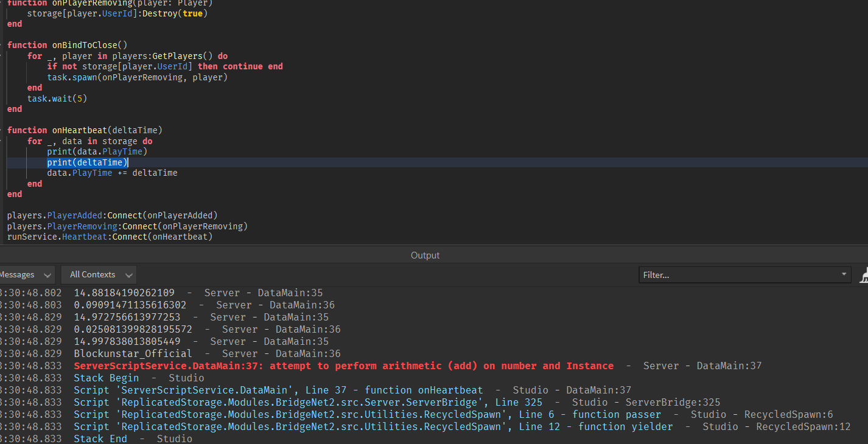Click into the Filter text field
Image resolution: width=868 pixels, height=444 pixels.
pyautogui.click(x=737, y=275)
